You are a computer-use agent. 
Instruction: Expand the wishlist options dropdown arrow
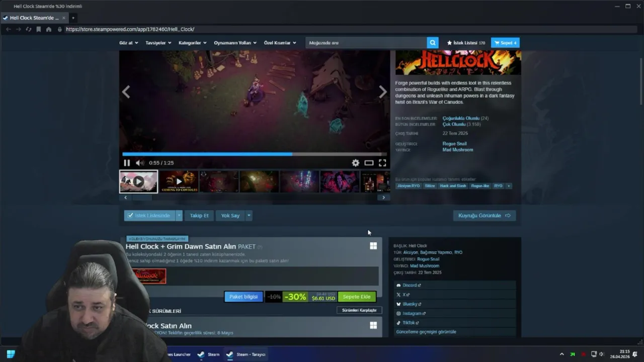tap(179, 216)
